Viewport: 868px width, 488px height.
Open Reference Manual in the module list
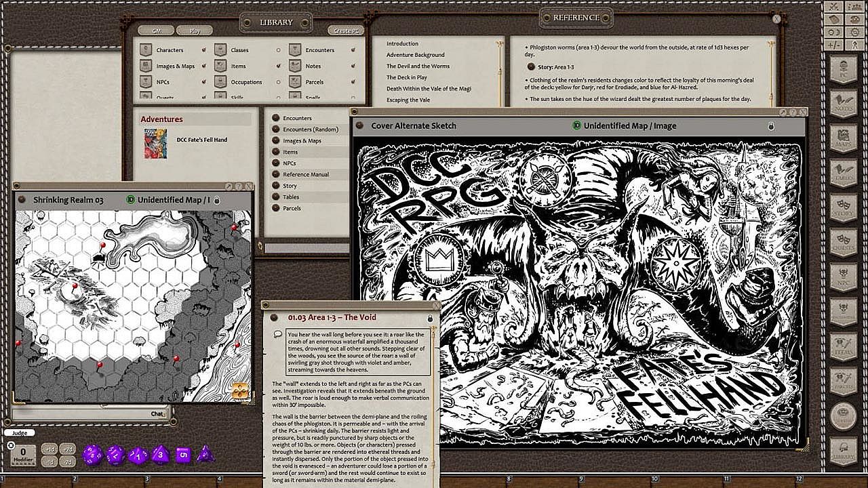(x=306, y=174)
